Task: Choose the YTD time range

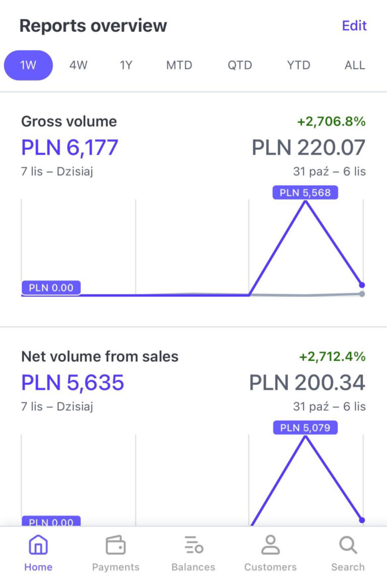Action: (x=298, y=65)
